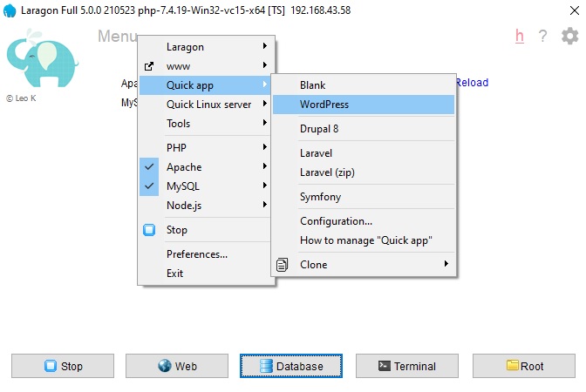
Task: Click the www external link icon
Action: [149, 66]
